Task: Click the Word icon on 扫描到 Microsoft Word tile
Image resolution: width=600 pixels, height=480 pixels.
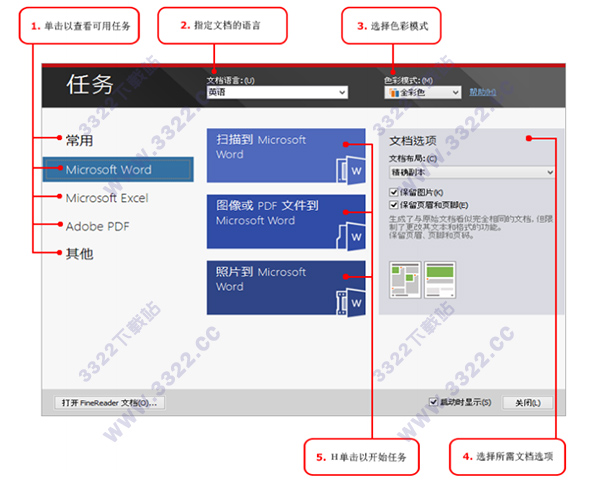Action: tap(351, 170)
